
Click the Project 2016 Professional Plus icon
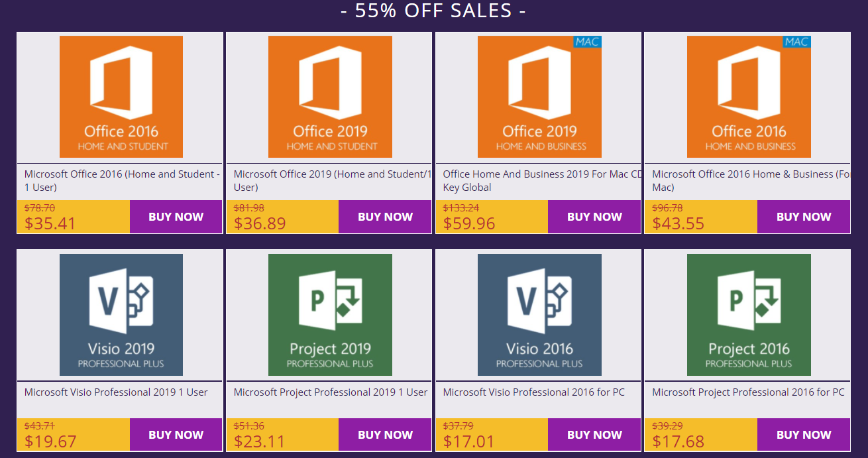749,315
